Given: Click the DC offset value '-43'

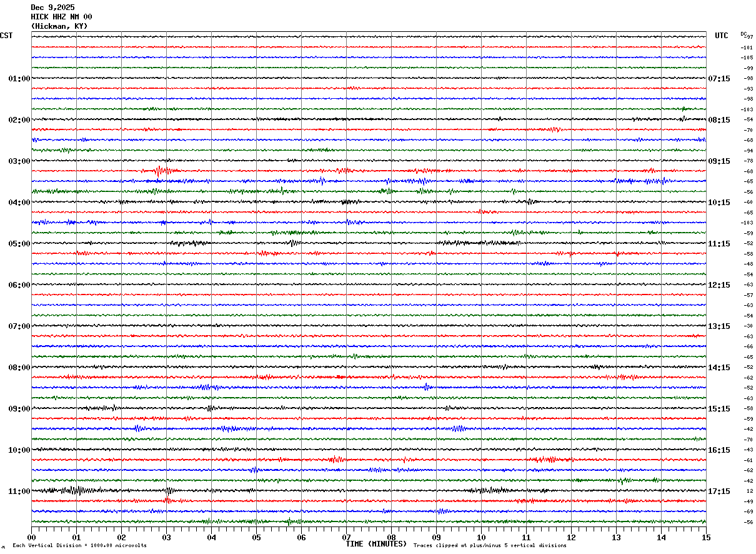Looking at the screenshot, I should tap(749, 450).
